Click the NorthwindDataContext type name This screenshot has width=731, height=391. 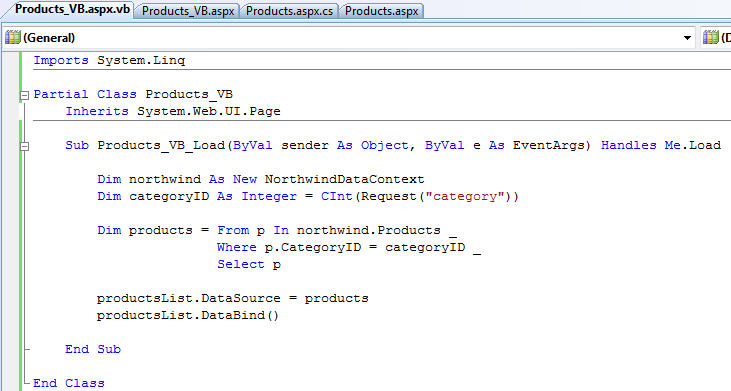[x=345, y=179]
